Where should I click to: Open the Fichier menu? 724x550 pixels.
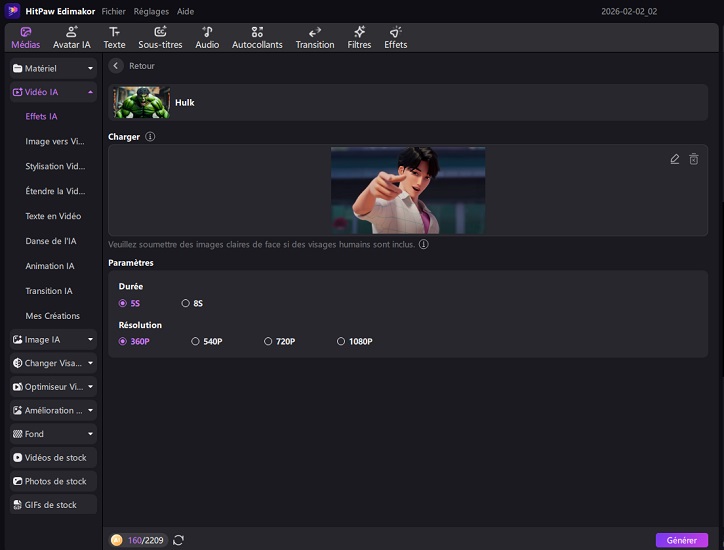coord(113,10)
